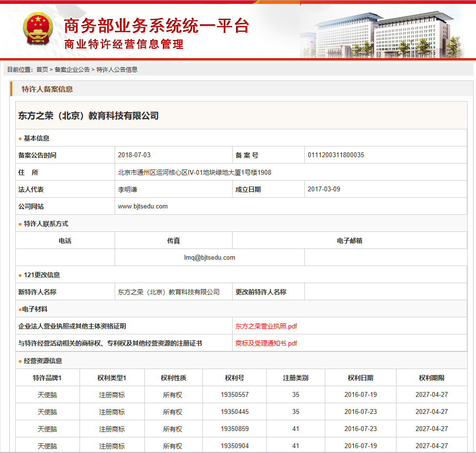Open the 商标及受理通知书.pdf file link
476x453 pixels.
[x=266, y=343]
